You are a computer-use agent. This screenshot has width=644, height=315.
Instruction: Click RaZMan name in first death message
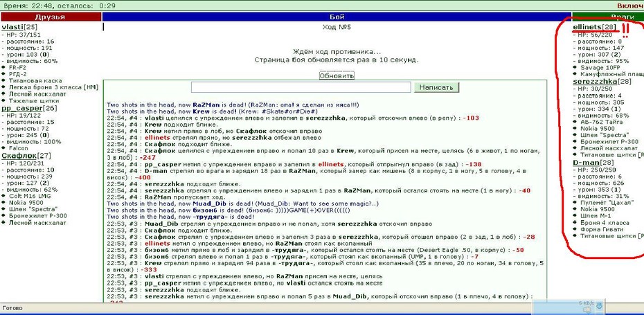(206, 105)
